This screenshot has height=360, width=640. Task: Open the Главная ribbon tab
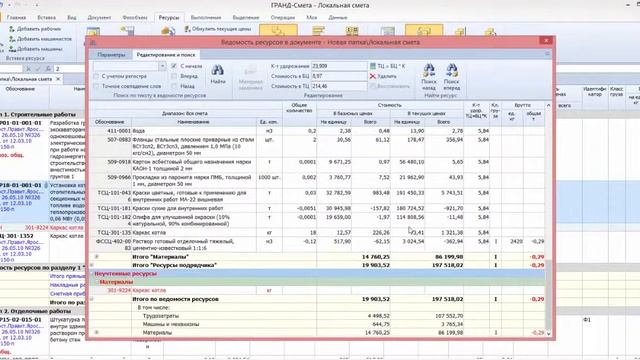(x=16, y=18)
